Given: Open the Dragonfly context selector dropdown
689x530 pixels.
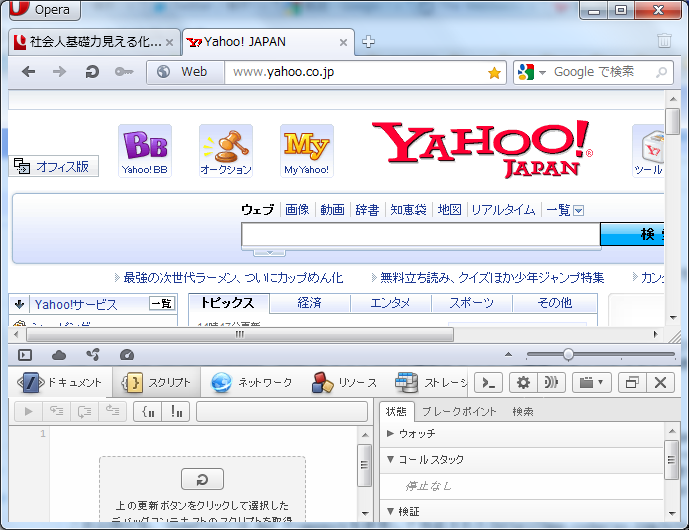Looking at the screenshot, I should pyautogui.click(x=591, y=383).
